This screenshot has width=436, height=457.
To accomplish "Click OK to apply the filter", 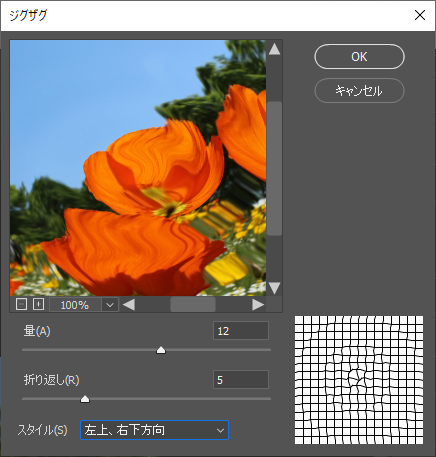I will coord(359,57).
